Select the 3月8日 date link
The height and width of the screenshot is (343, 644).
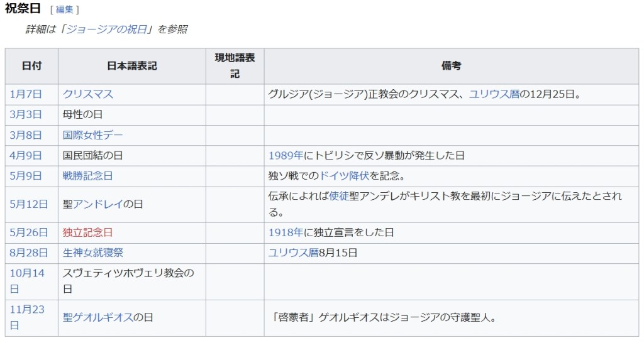tap(26, 135)
